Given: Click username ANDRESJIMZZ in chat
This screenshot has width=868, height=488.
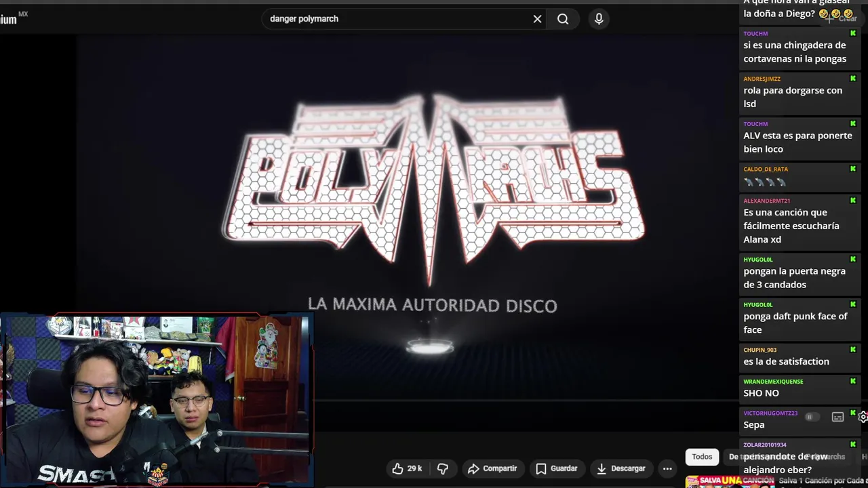Looking at the screenshot, I should pos(762,79).
